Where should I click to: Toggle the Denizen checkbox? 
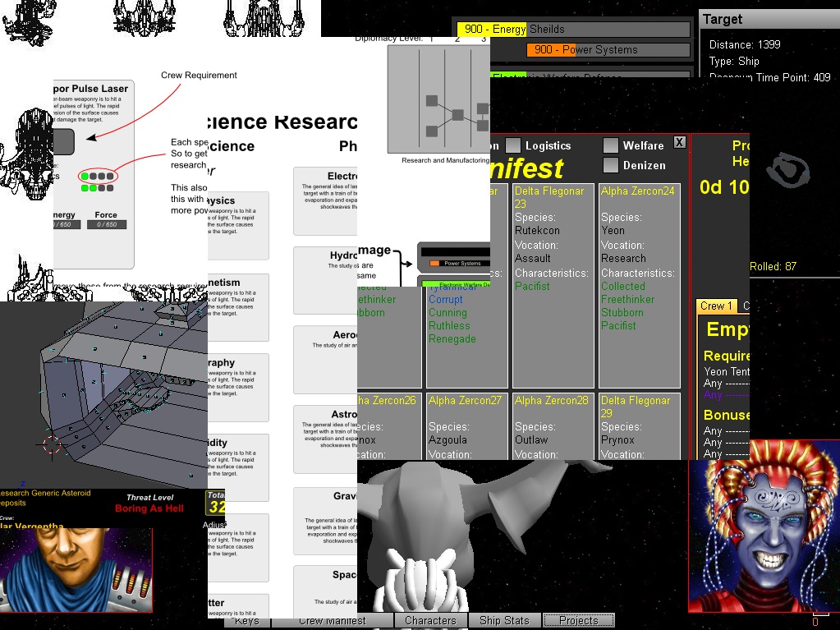pos(611,165)
